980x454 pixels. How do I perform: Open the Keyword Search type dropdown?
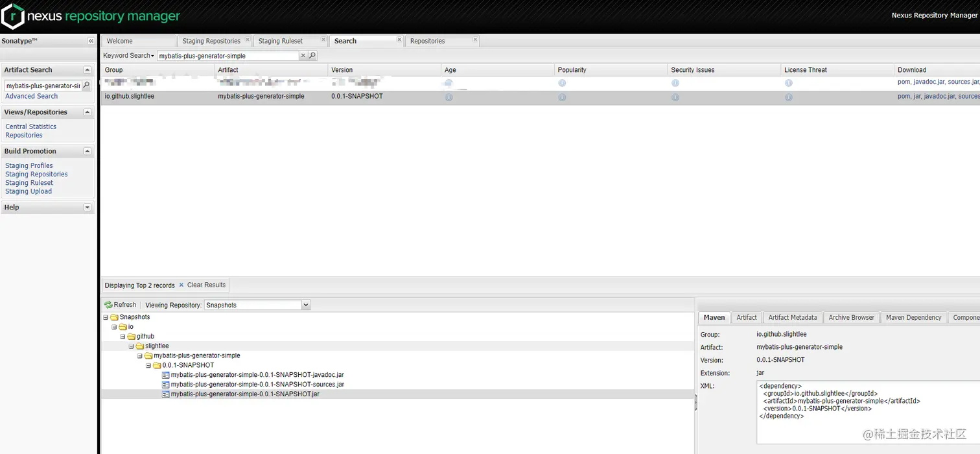[x=128, y=56]
